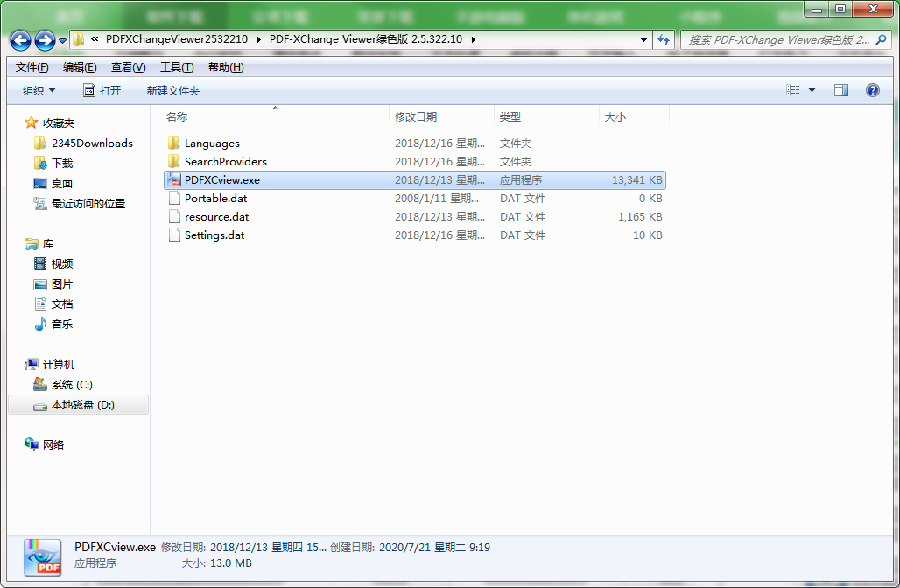Open the 查看 menu
900x588 pixels.
pos(126,66)
